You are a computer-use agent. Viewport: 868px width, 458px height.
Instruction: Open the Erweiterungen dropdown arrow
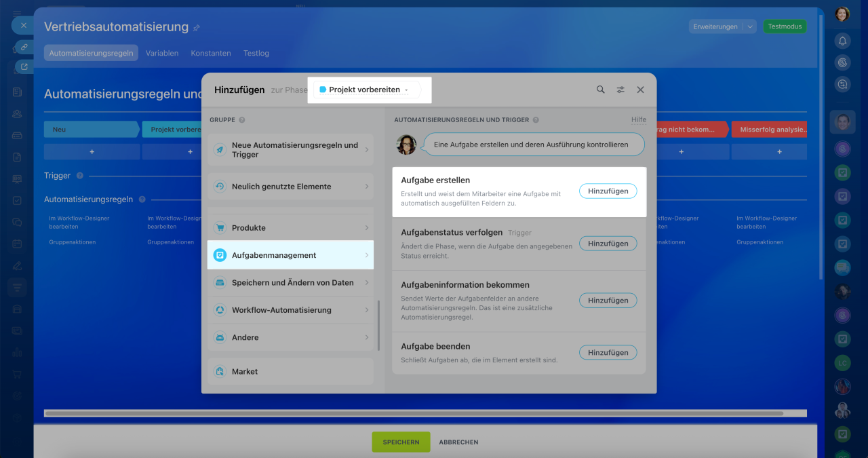[x=750, y=26]
